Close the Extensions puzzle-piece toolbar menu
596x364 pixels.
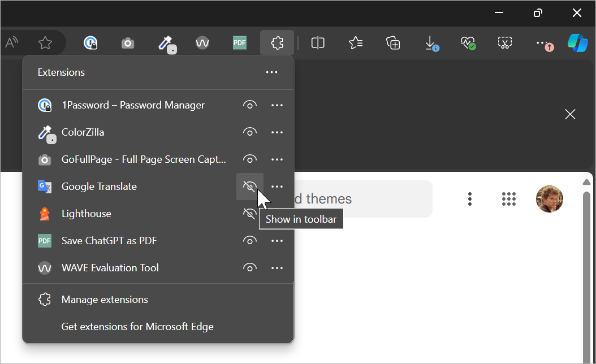[x=277, y=42]
